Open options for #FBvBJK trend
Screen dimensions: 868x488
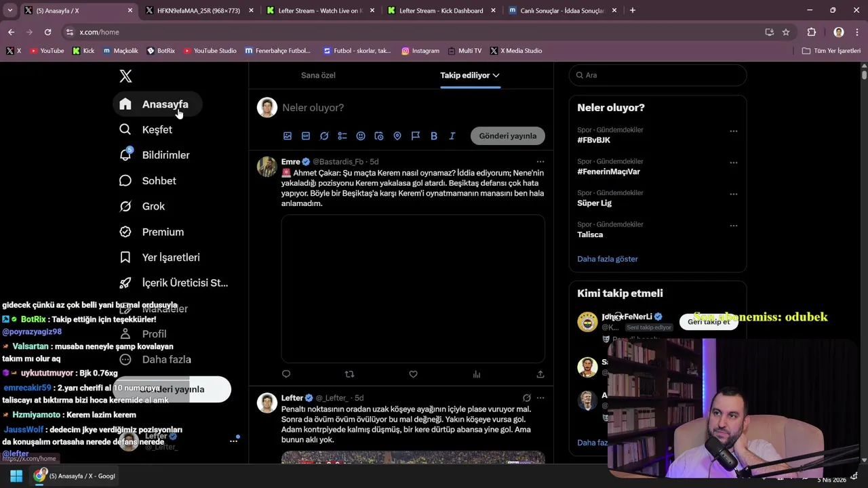tap(733, 131)
